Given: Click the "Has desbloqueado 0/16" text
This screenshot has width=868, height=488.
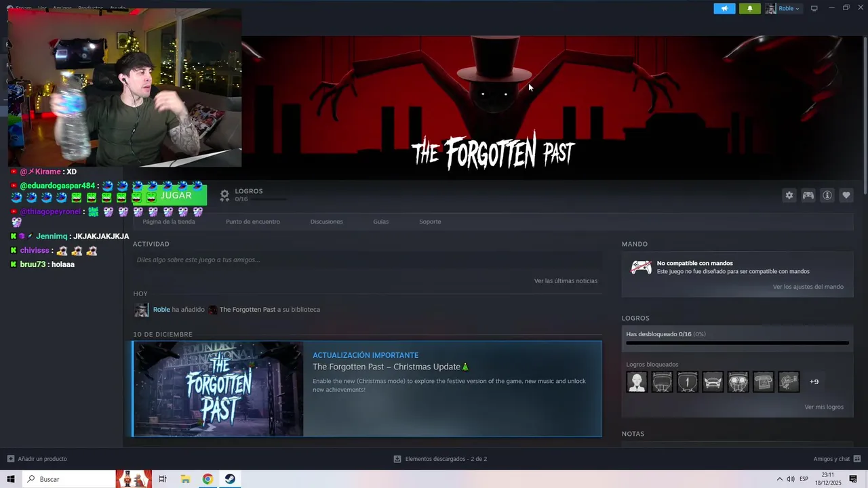Looking at the screenshot, I should [x=665, y=334].
